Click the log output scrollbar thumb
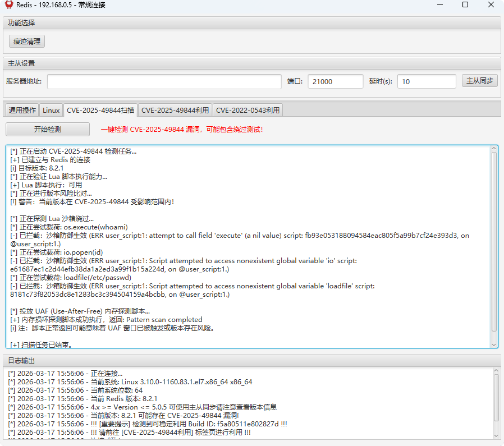 point(496,398)
